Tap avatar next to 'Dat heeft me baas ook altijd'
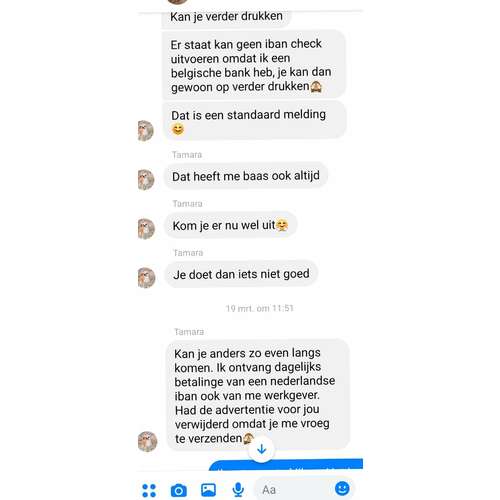500x500 pixels. point(146,180)
